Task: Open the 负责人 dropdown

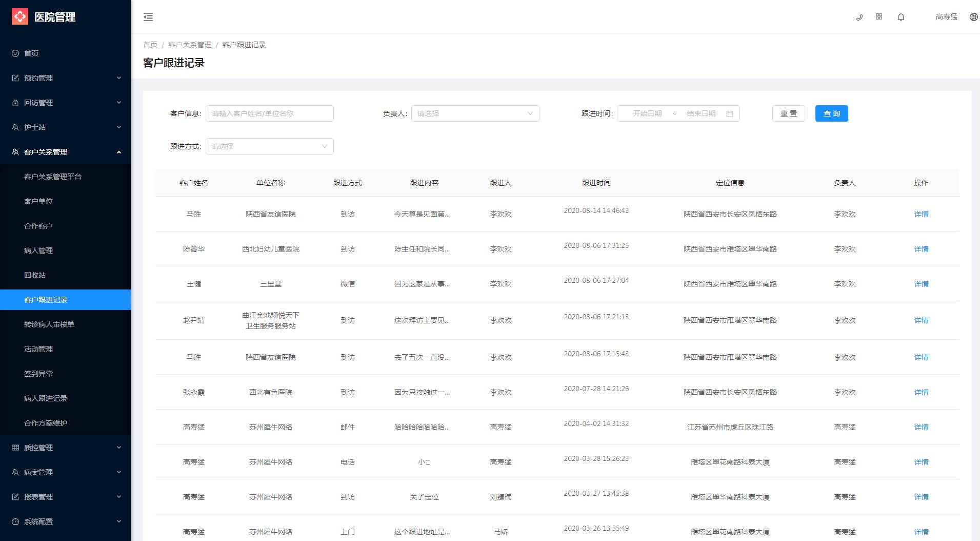Action: click(475, 113)
